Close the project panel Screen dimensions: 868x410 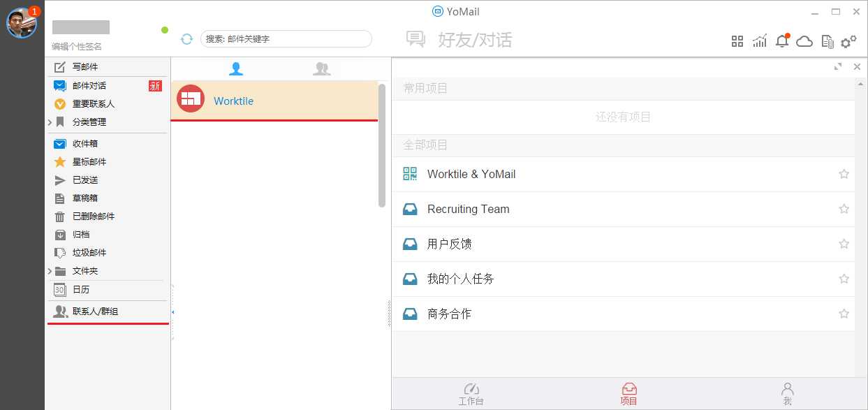858,66
